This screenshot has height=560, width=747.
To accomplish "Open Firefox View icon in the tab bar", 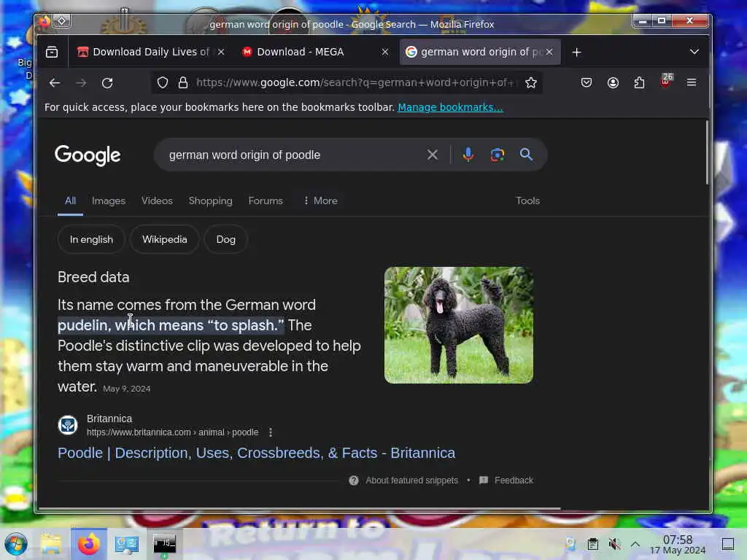I will tap(52, 52).
